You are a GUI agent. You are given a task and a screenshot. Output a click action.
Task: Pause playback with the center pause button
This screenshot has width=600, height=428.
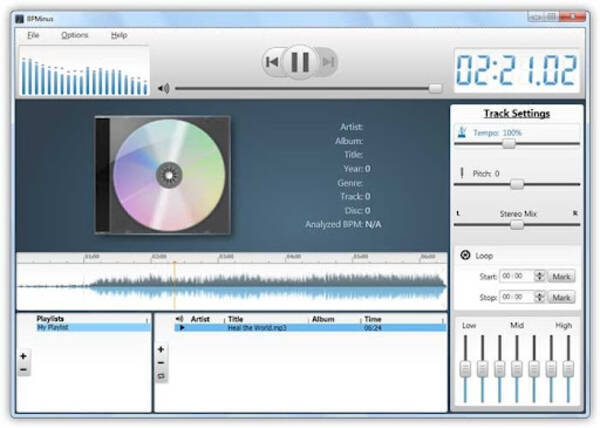299,62
